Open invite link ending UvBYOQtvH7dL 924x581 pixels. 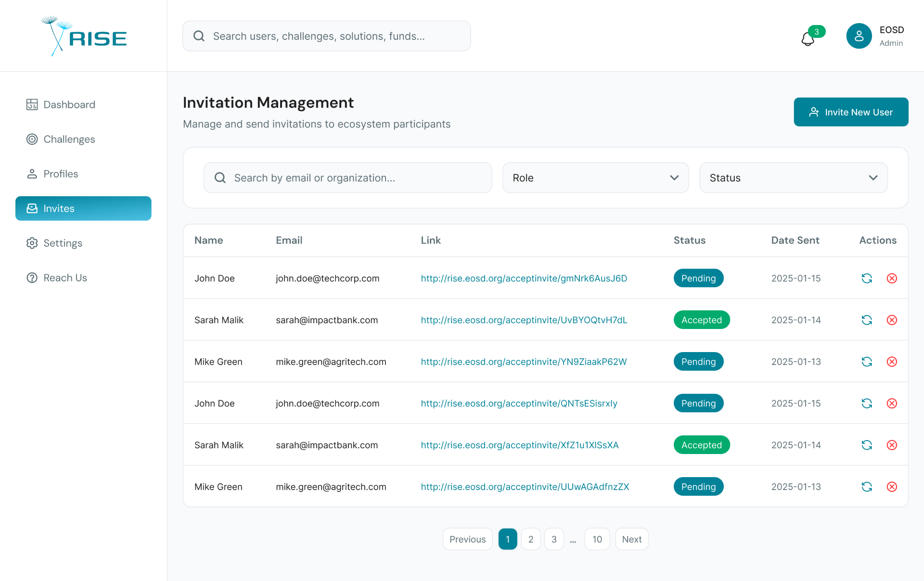[x=524, y=320]
